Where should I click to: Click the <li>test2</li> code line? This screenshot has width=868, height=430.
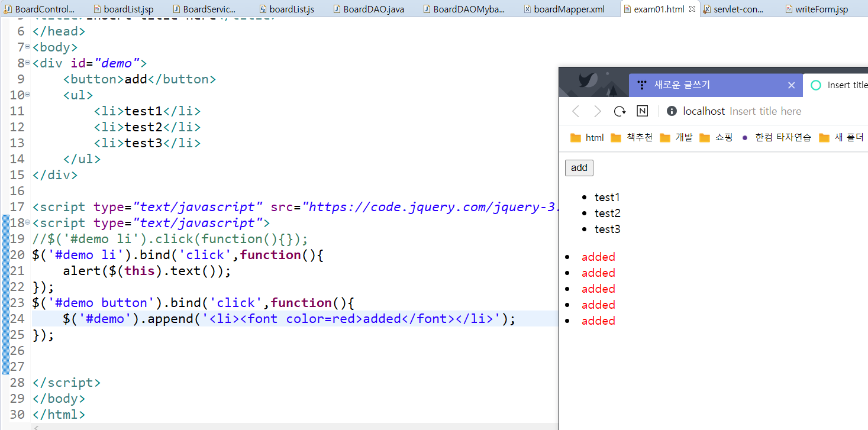[x=147, y=127]
